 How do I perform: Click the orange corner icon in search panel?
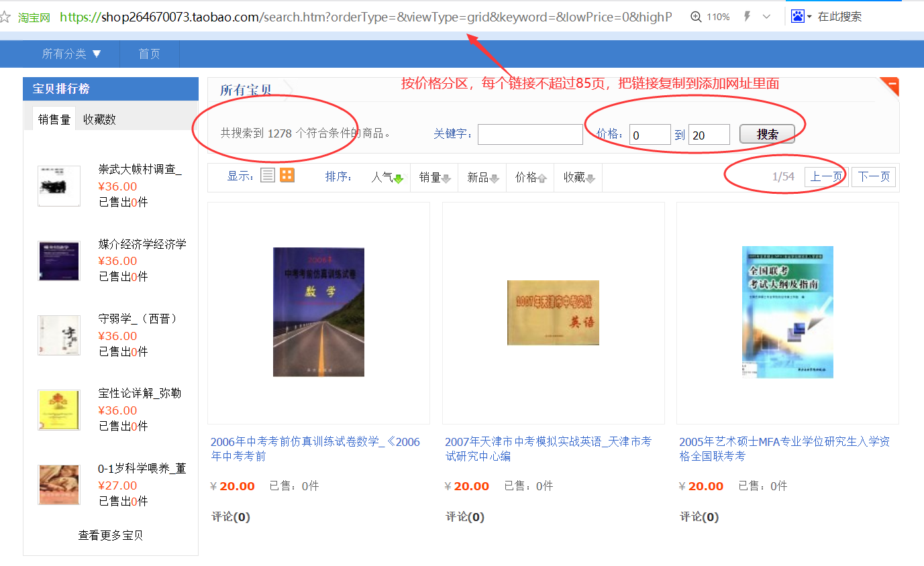(890, 86)
